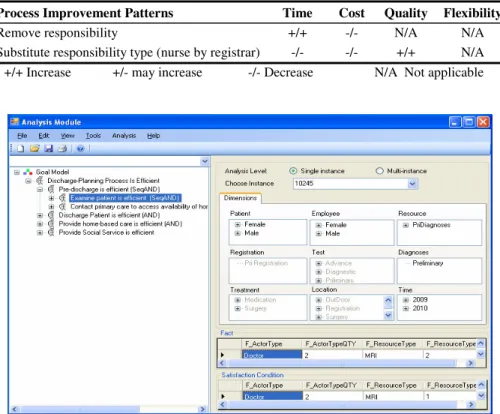Click the Goal Model root node icon
This screenshot has width=500, height=414.
coord(28,172)
